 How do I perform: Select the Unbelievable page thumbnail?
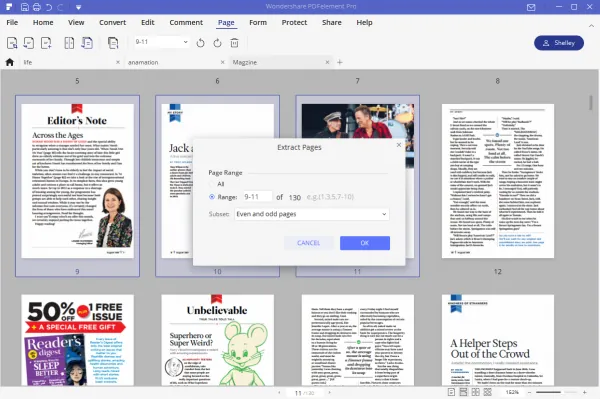tap(217, 340)
